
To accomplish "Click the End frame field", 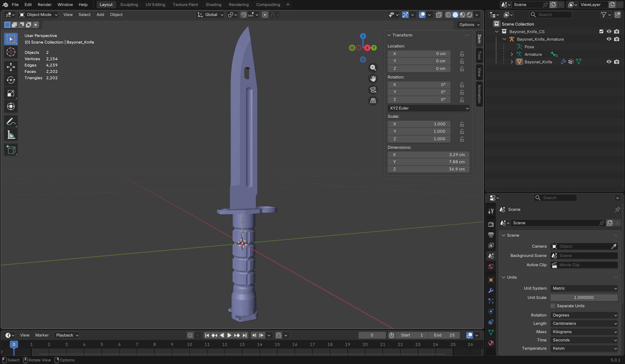I will click(444, 335).
